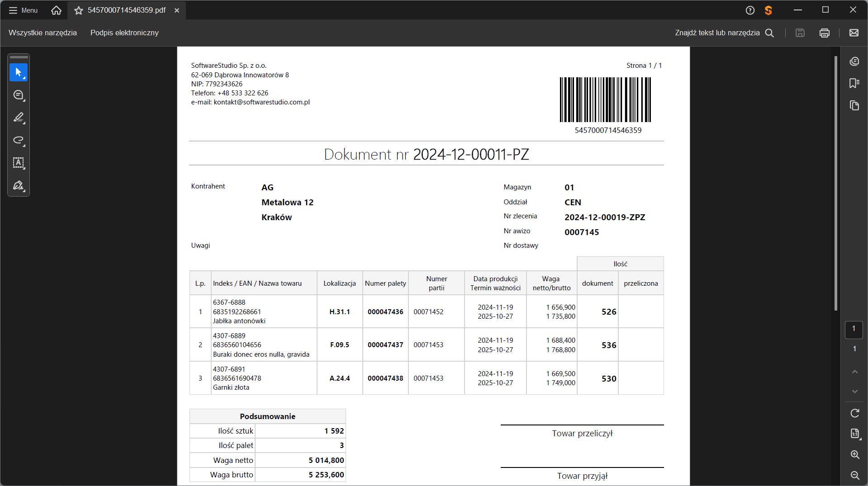Image resolution: width=868 pixels, height=486 pixels.
Task: Click NIP: 7792343626 text
Action: pyautogui.click(x=217, y=84)
